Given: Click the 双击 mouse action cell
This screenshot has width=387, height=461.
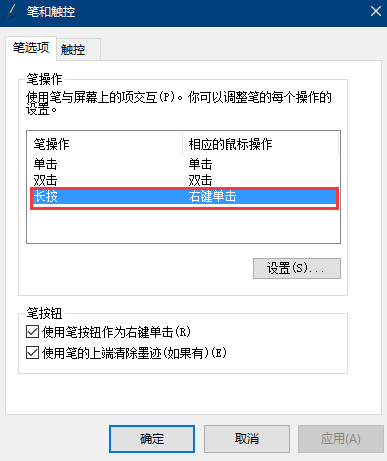Looking at the screenshot, I should pyautogui.click(x=200, y=180).
